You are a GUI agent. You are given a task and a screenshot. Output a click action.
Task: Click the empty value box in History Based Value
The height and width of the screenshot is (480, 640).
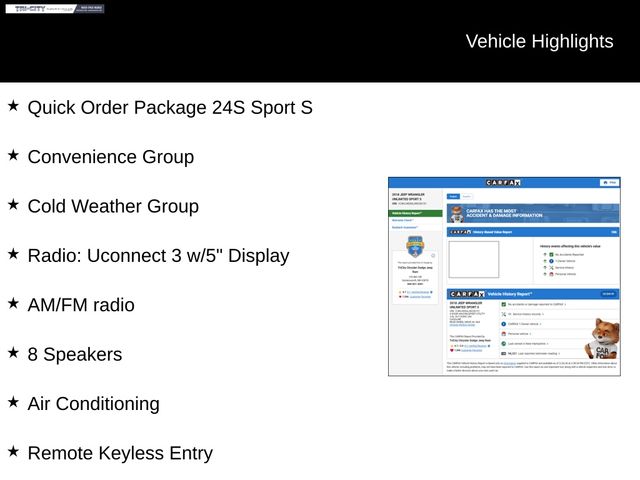[473, 259]
